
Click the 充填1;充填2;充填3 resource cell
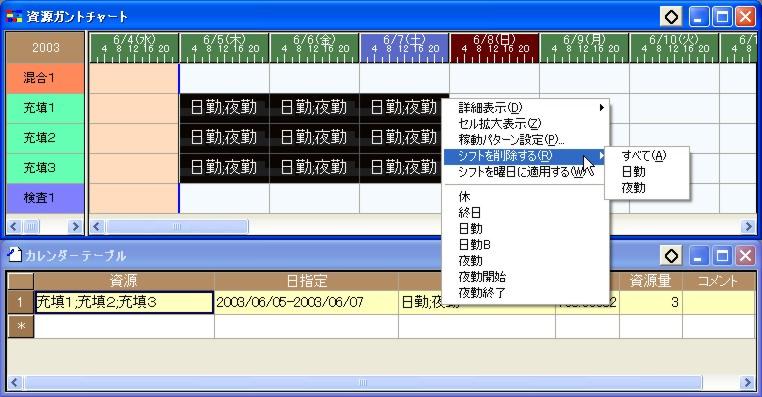[124, 302]
